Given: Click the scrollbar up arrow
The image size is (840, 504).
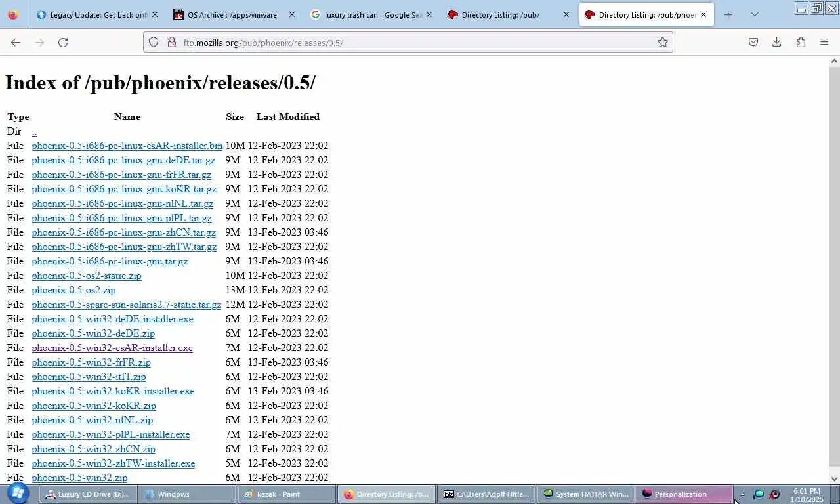Looking at the screenshot, I should 834,61.
